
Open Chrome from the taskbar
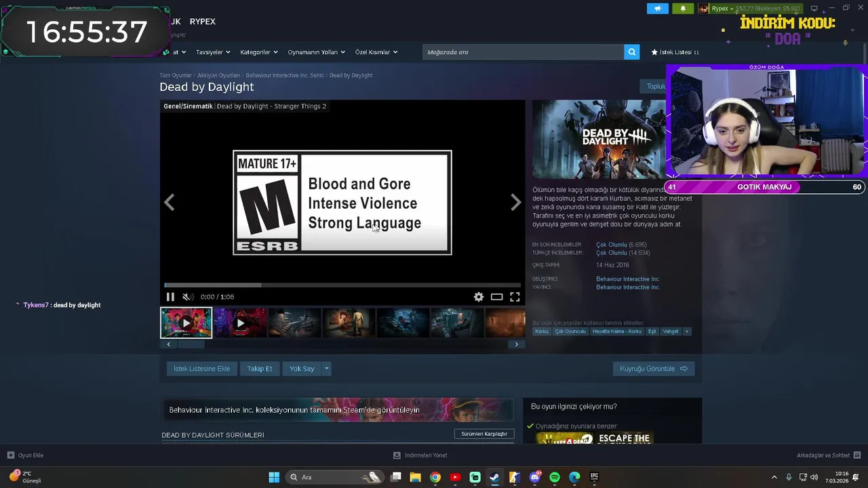(435, 477)
